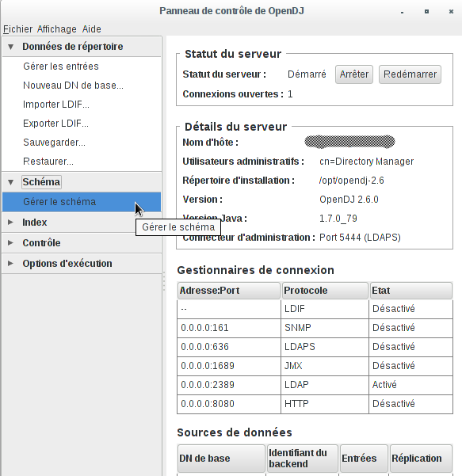Expand the Contrôle section arrow
This screenshot has width=462, height=476.
[10, 243]
